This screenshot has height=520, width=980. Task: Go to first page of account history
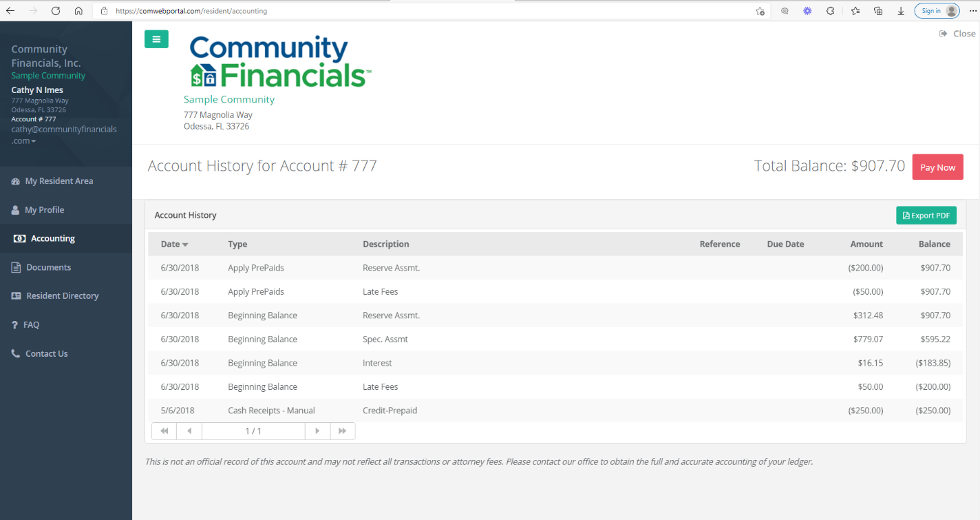[164, 431]
